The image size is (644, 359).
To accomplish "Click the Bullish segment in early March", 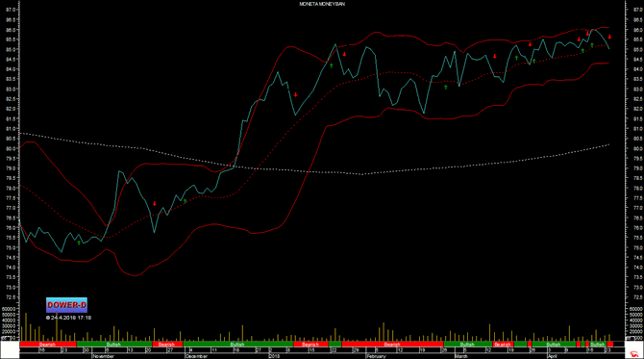I will click(x=468, y=345).
